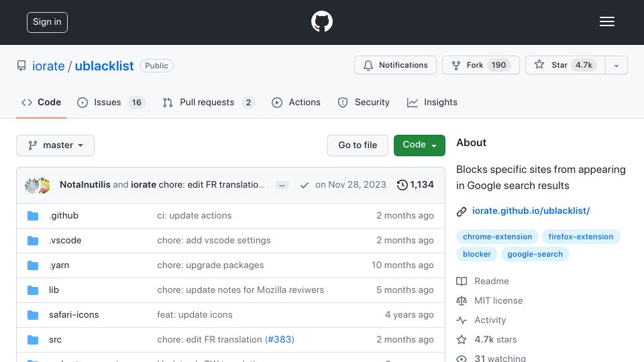Expand the commit message ellipsis

[x=282, y=186]
